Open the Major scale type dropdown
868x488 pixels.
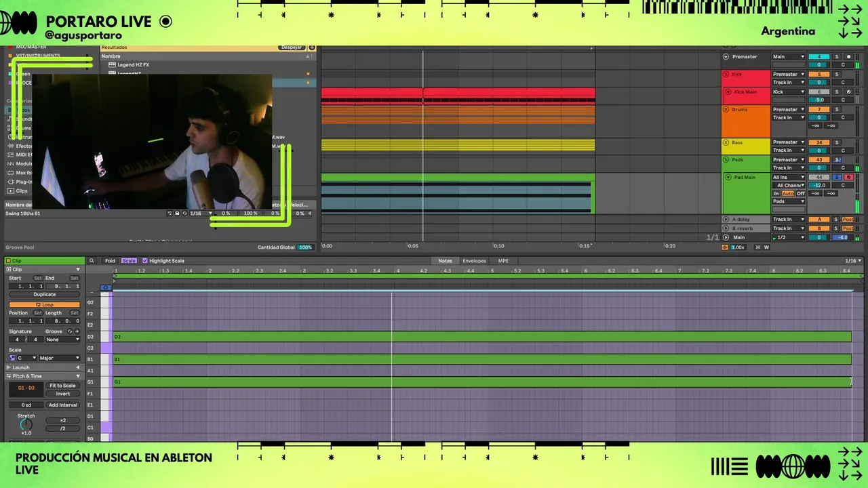(x=59, y=358)
